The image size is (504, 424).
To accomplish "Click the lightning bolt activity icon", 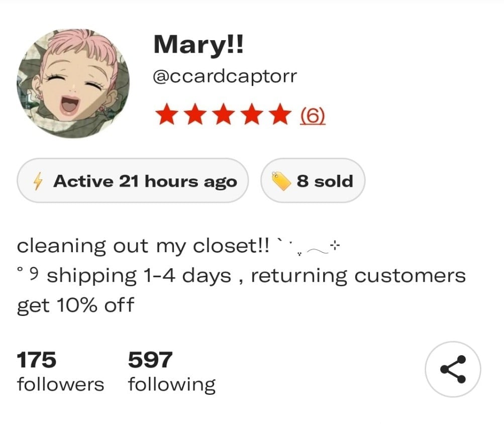I will (38, 181).
